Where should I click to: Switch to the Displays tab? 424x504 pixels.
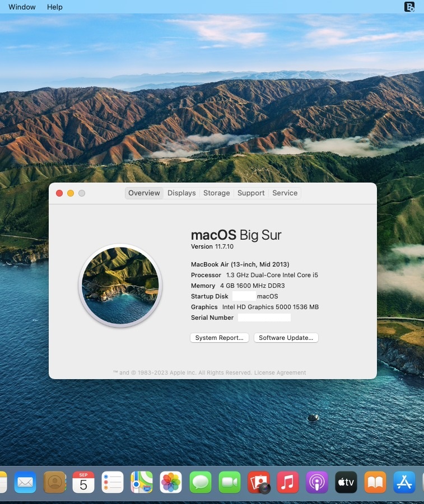click(x=181, y=193)
